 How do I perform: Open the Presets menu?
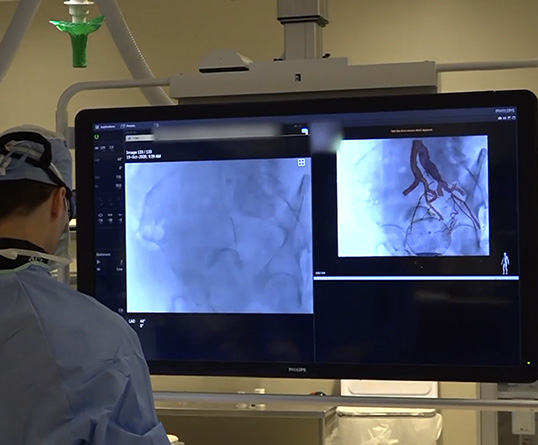click(128, 126)
